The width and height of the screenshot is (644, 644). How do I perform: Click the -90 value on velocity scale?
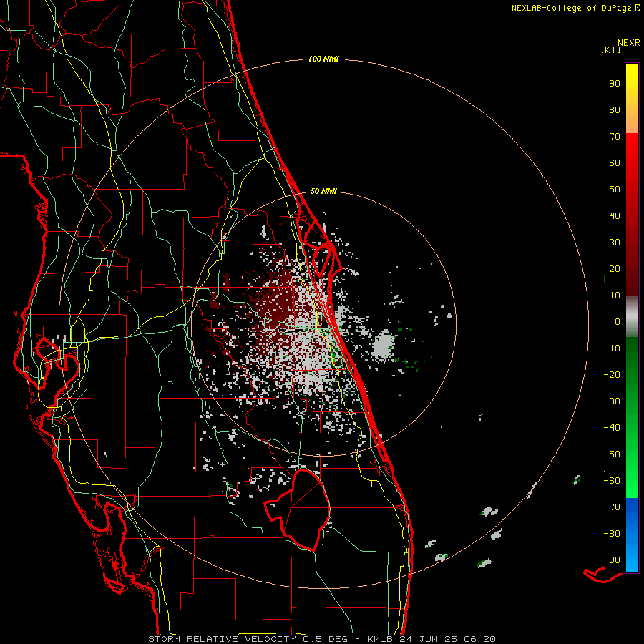pyautogui.click(x=612, y=560)
